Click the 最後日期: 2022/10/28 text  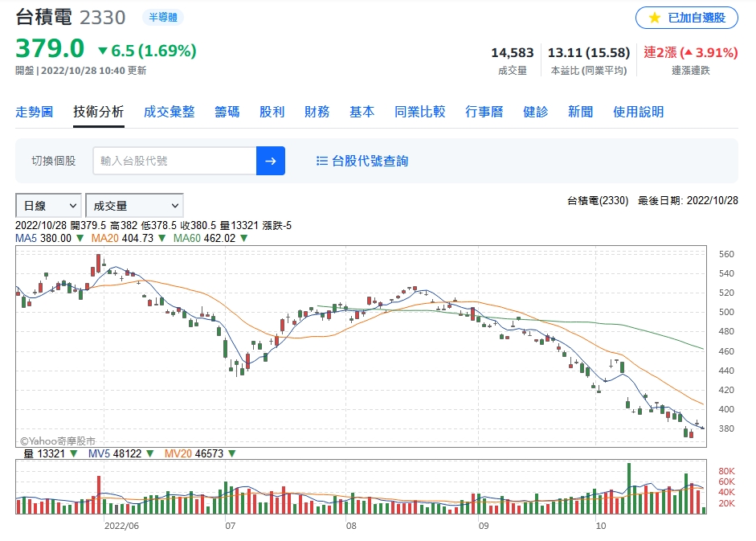pos(688,201)
